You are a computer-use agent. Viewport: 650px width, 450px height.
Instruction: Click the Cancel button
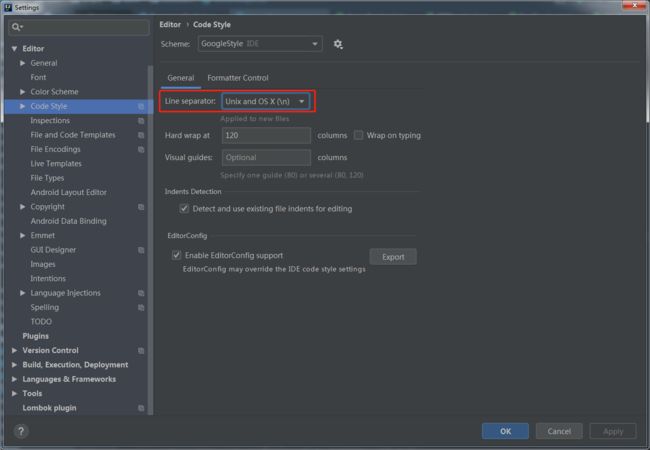pos(559,431)
